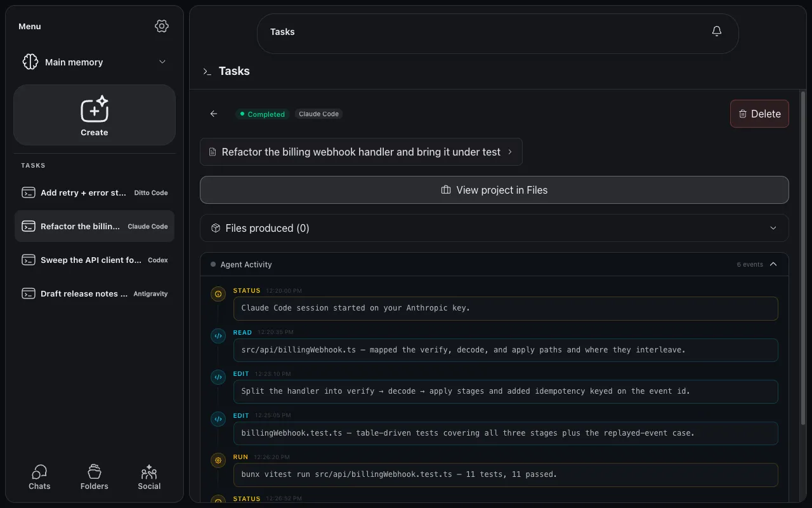Click the Tasks terminal prompt icon in heading
812x508 pixels.
pyautogui.click(x=207, y=71)
